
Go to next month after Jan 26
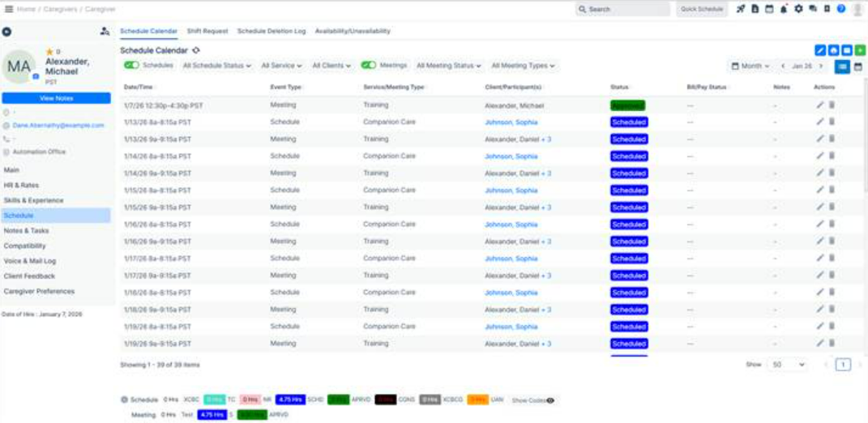click(821, 66)
